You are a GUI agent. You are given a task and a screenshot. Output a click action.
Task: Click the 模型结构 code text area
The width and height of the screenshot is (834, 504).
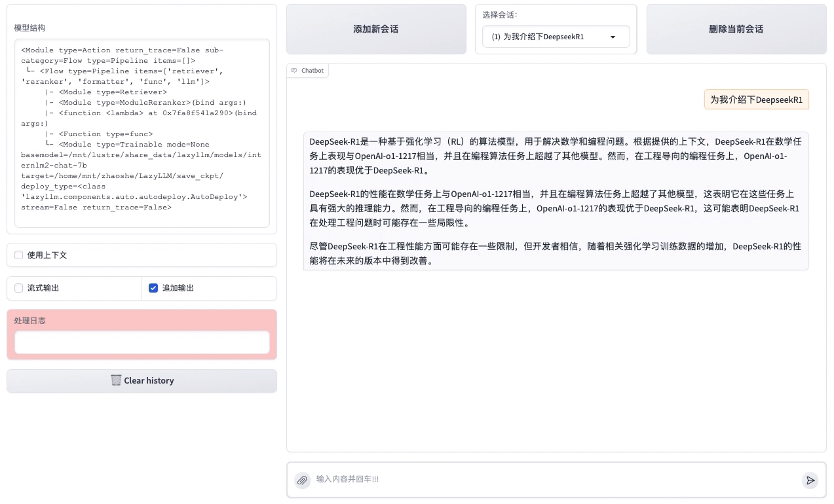142,133
